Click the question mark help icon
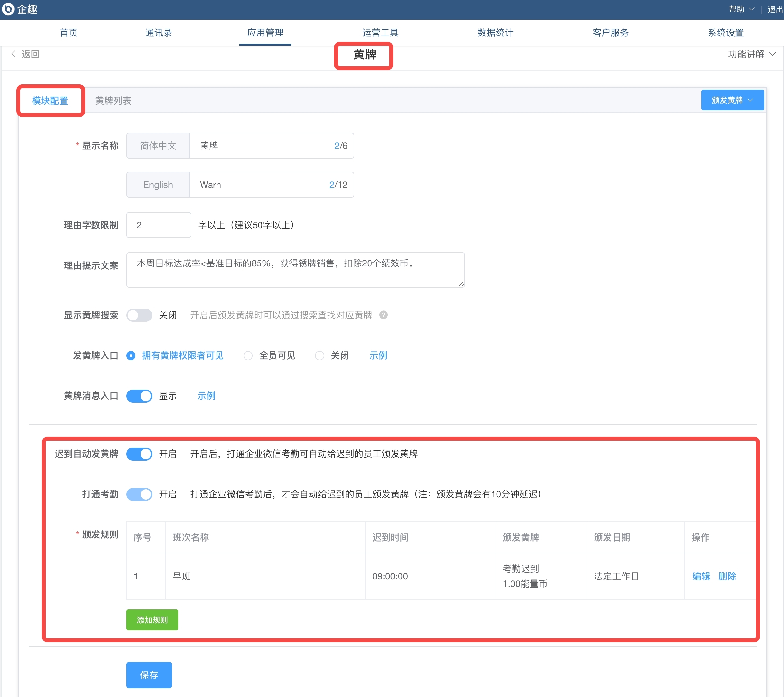 383,315
